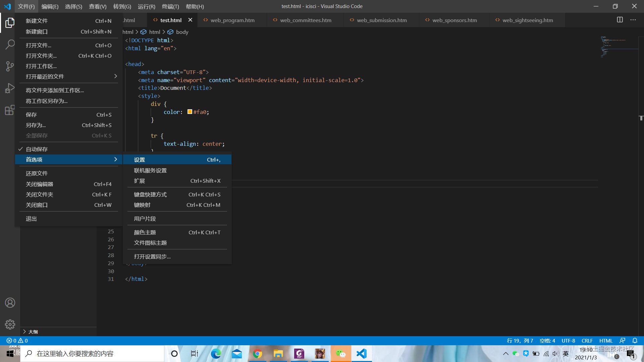Expand the 打开最近的文件 submenu
The image size is (644, 362).
[x=45, y=76]
